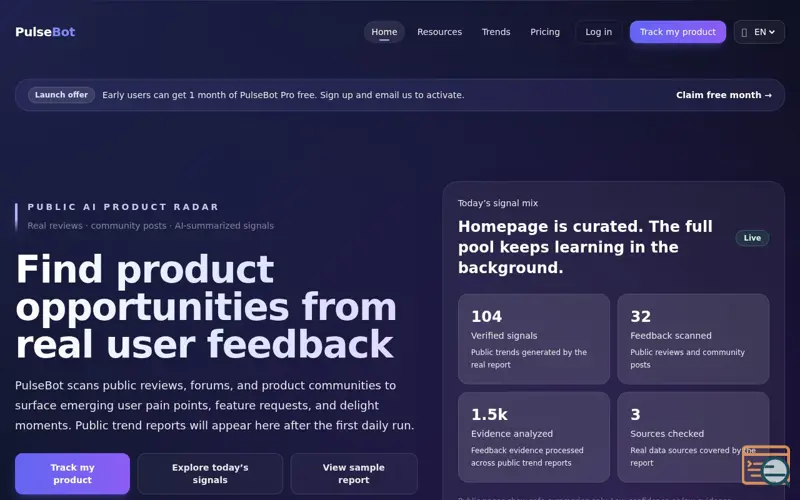Select the Home nav item
The image size is (800, 500).
(x=384, y=32)
